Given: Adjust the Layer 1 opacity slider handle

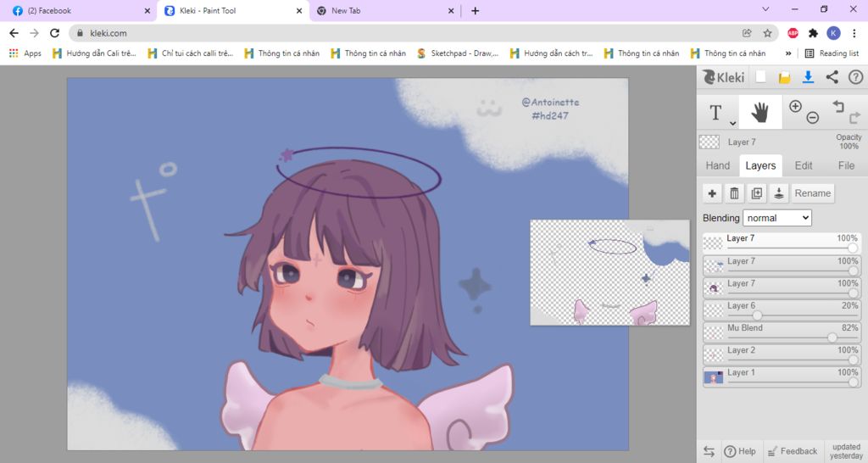Looking at the screenshot, I should pyautogui.click(x=853, y=382).
